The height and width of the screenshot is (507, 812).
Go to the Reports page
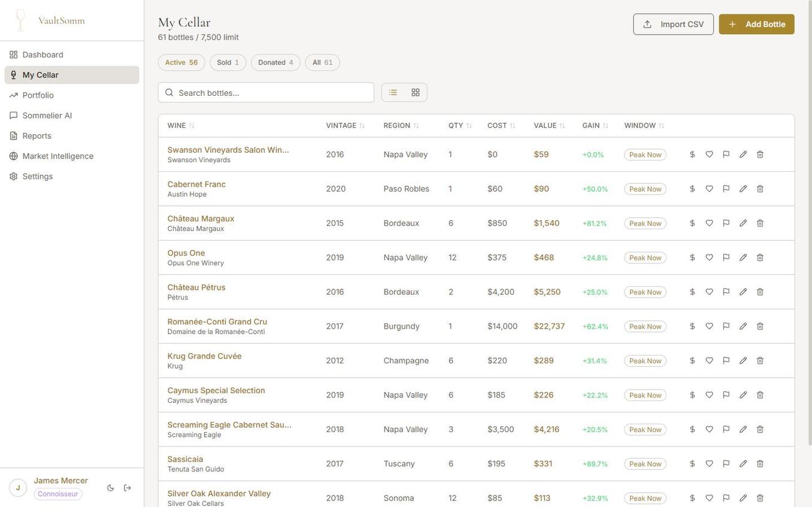pyautogui.click(x=72, y=136)
